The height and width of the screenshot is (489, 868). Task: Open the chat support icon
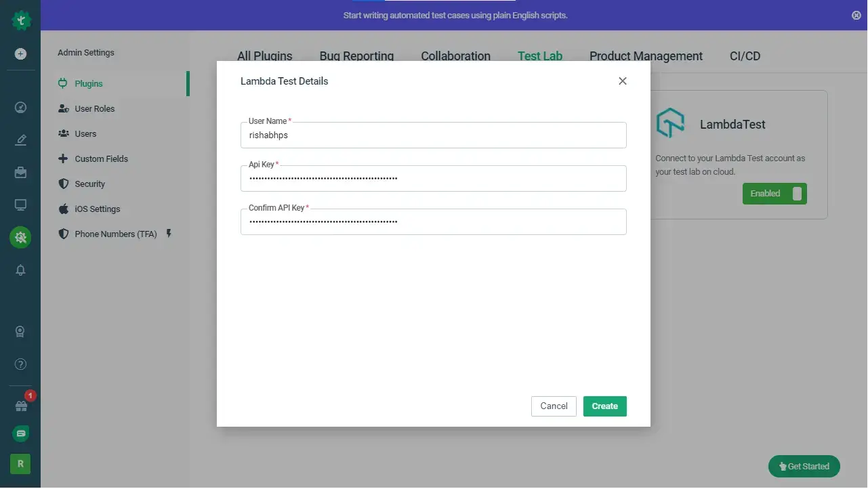click(20, 433)
